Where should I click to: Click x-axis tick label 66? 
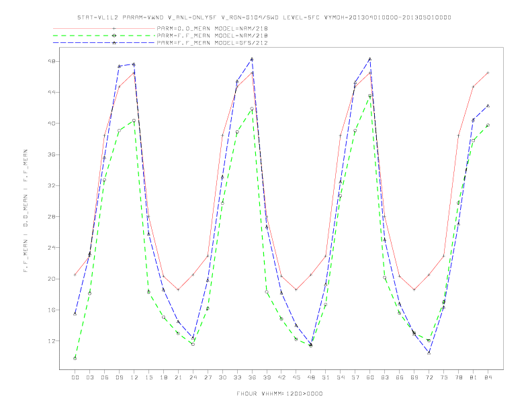[400, 377]
